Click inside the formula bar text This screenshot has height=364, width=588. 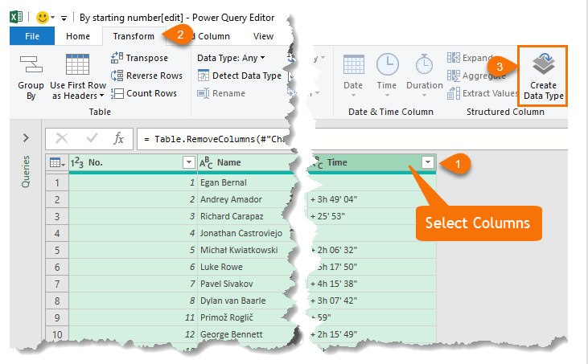click(216, 139)
